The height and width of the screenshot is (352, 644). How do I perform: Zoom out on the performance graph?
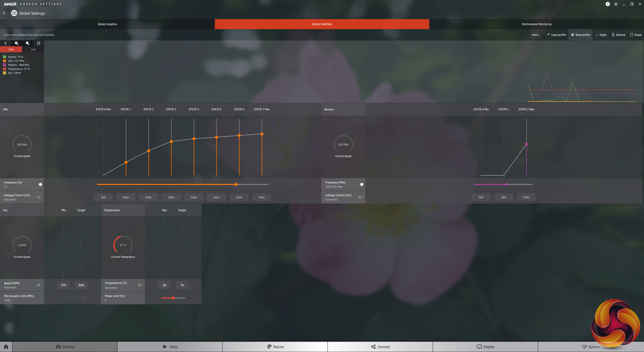pos(28,43)
